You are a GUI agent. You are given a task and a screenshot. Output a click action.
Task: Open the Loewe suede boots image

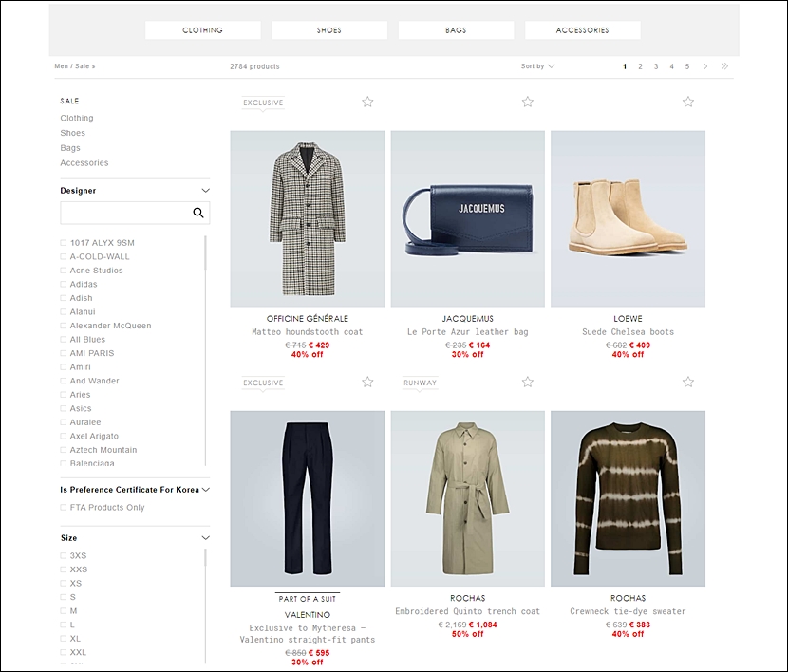(x=629, y=219)
